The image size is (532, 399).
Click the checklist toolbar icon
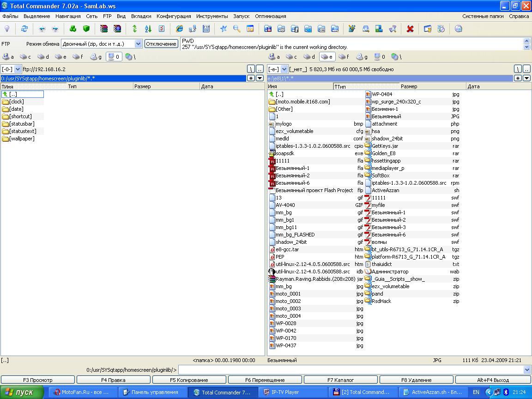[x=162, y=29]
